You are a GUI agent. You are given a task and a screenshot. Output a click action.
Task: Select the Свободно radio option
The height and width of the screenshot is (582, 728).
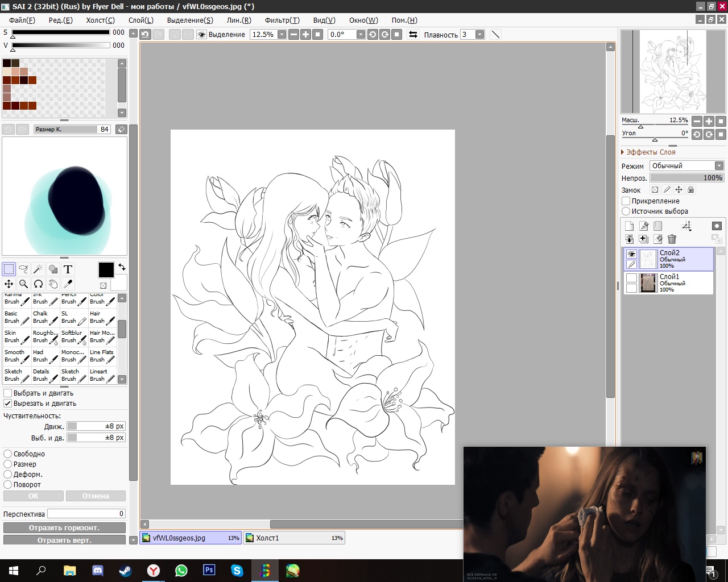point(8,454)
